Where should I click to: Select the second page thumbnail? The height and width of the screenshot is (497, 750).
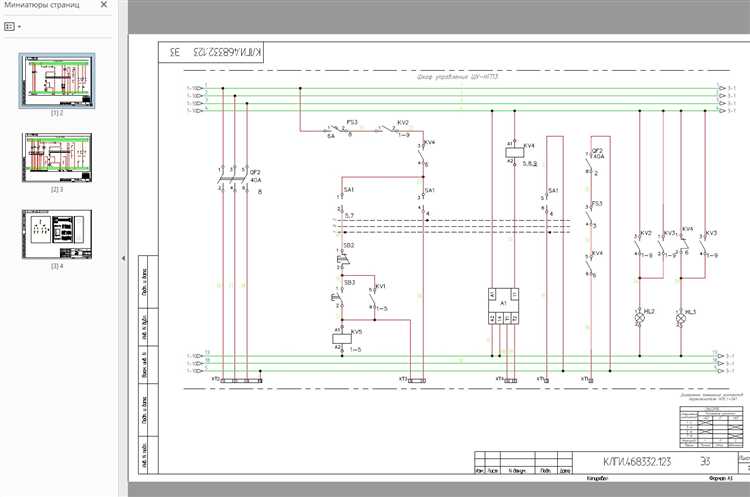pos(57,157)
